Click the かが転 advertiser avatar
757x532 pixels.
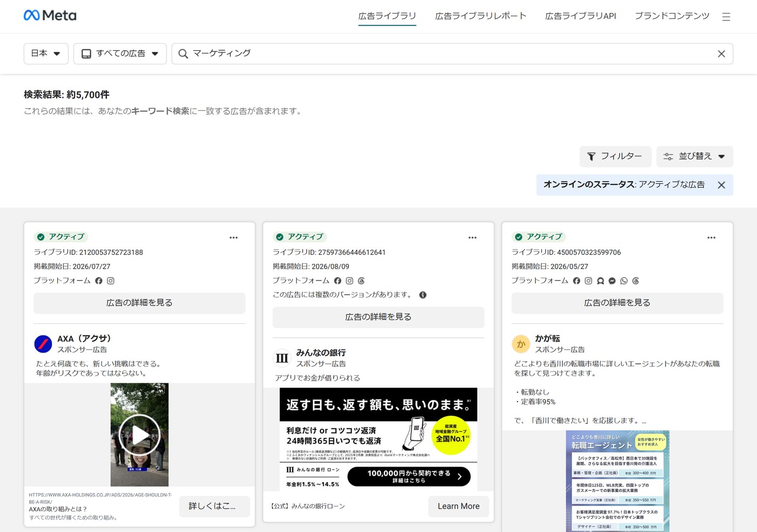[521, 344]
